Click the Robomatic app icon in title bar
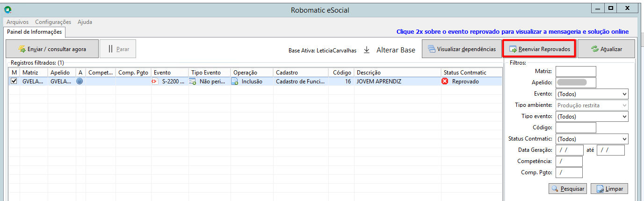644x201 pixels. (x=7, y=9)
